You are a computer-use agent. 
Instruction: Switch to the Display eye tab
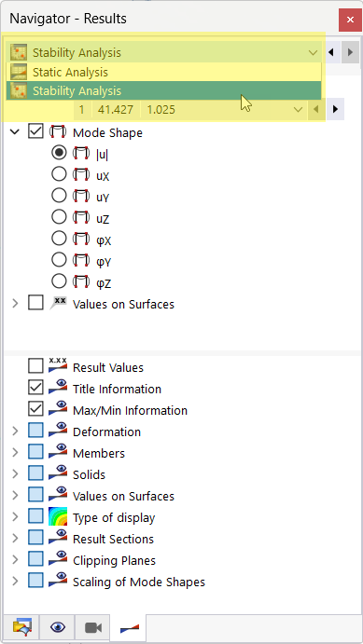click(x=58, y=627)
